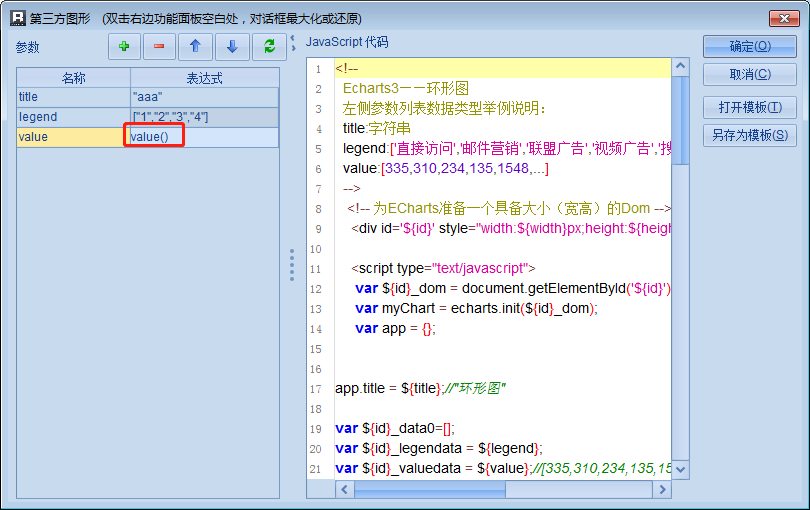
Task: Click the 确定(O) button
Action: pos(749,46)
